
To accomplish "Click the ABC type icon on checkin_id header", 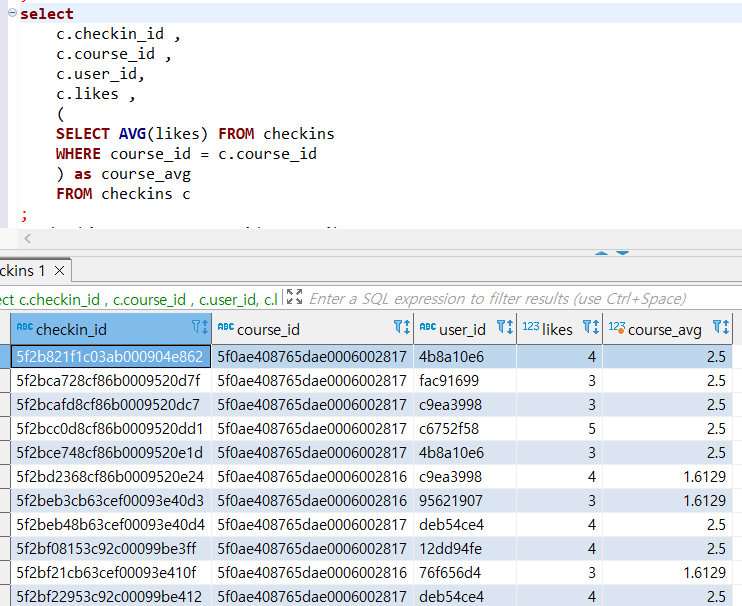I will (25, 327).
